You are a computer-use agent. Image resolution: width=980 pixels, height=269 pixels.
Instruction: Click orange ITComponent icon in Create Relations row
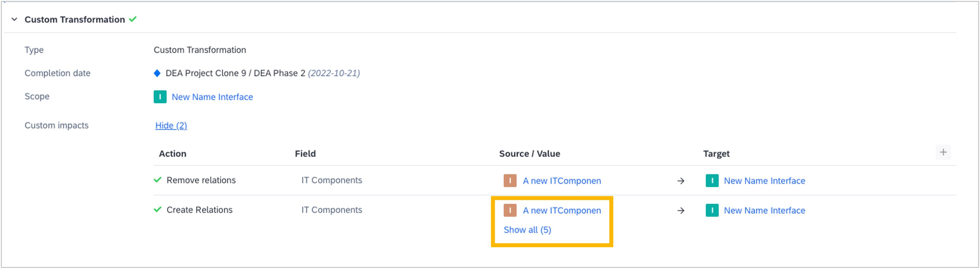510,210
